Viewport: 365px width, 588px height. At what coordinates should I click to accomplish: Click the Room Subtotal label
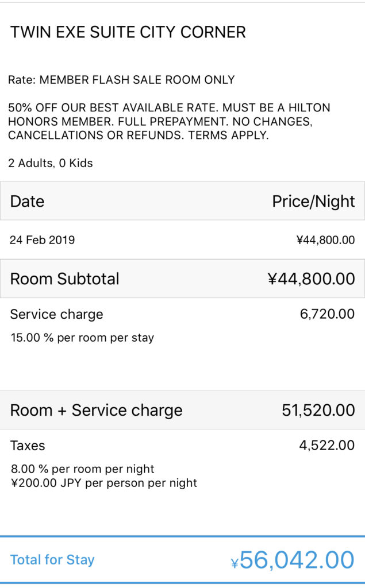click(65, 279)
